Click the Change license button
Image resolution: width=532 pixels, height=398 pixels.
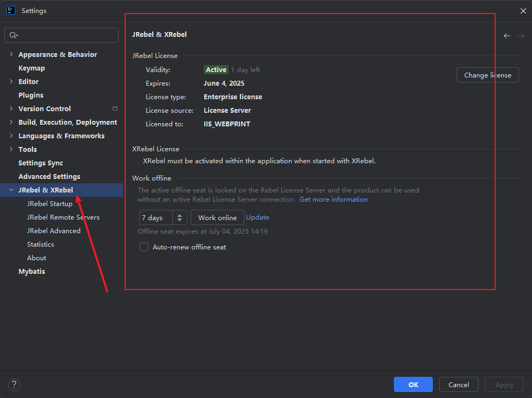coord(488,75)
